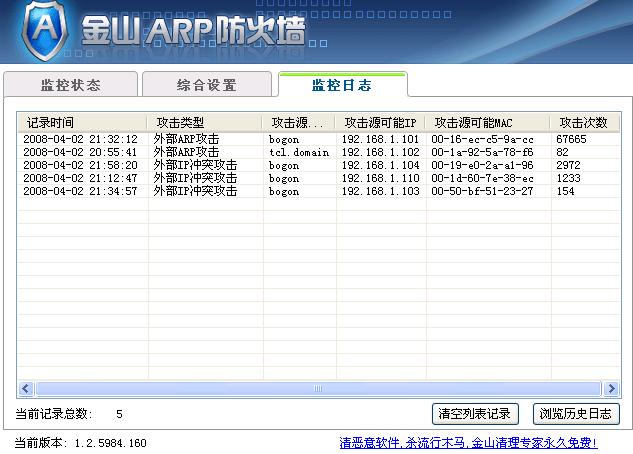Sort by the 攻击次数 column header
Image resolution: width=633 pixels, height=454 pixels.
(584, 122)
